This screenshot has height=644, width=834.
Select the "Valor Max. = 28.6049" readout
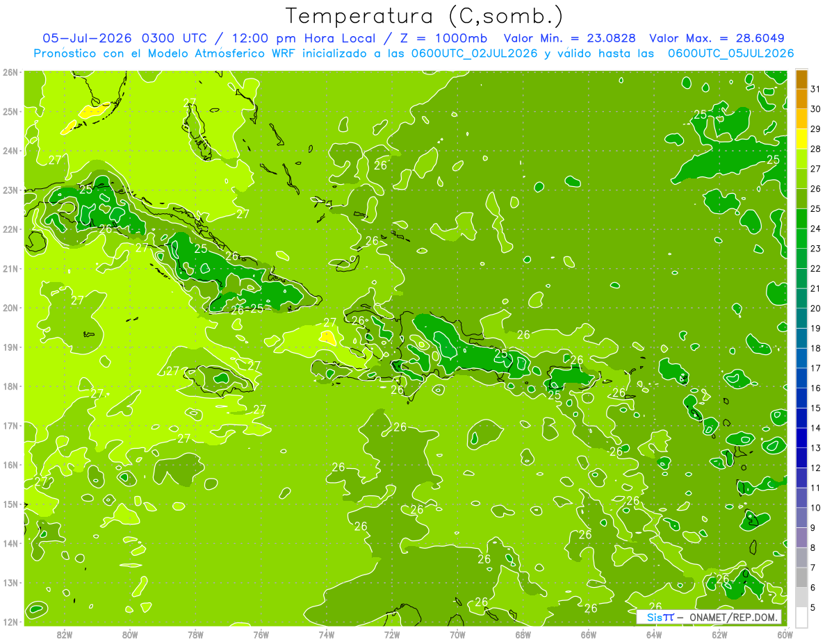click(x=717, y=38)
